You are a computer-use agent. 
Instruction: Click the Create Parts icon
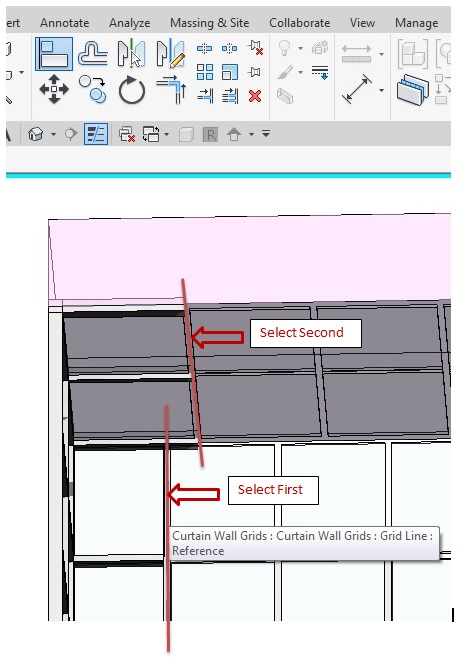[413, 89]
